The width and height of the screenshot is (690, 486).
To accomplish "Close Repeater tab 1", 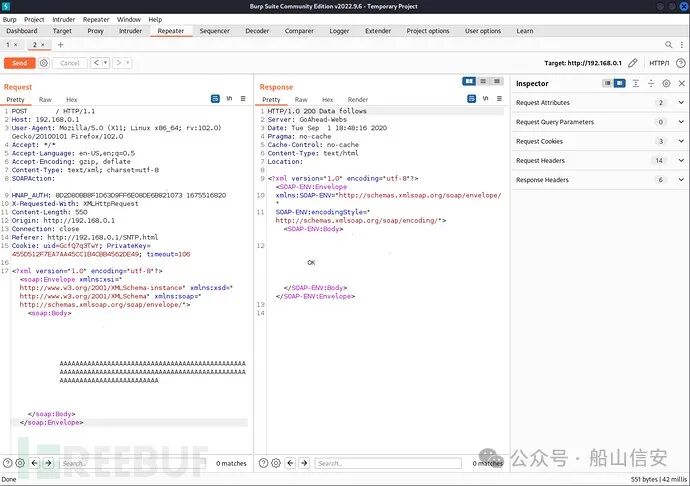I will coord(15,44).
